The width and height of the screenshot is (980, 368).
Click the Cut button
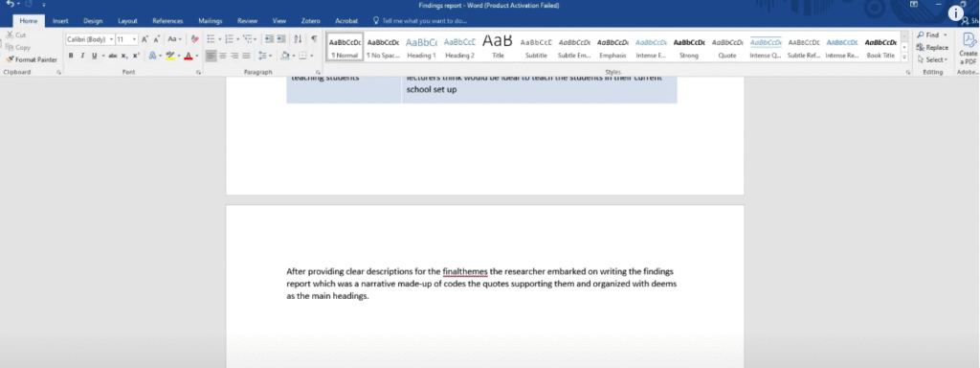point(16,35)
